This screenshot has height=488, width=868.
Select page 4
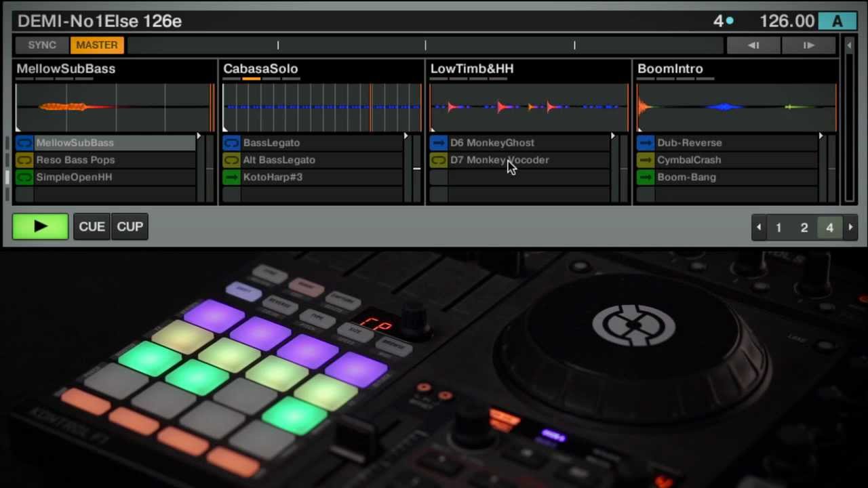(829, 228)
